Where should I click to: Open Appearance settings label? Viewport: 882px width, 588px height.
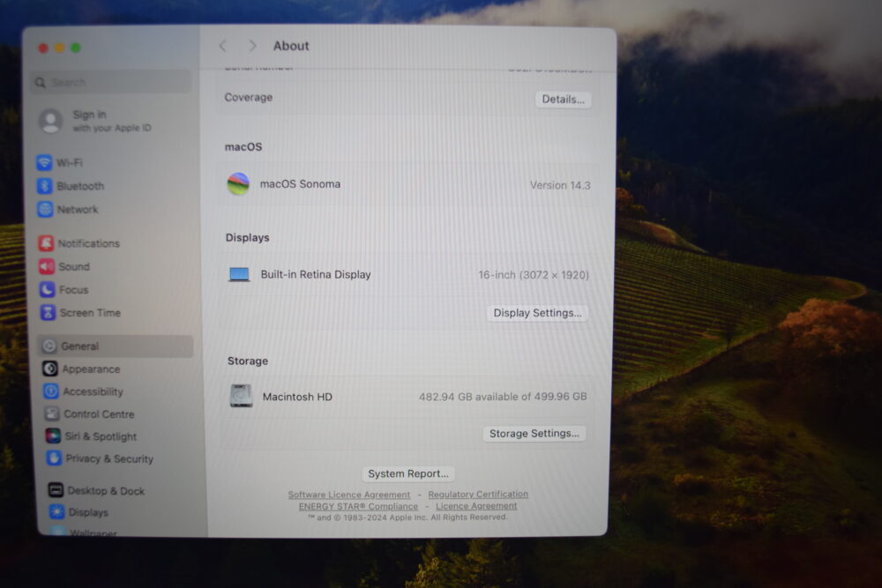coord(91,368)
